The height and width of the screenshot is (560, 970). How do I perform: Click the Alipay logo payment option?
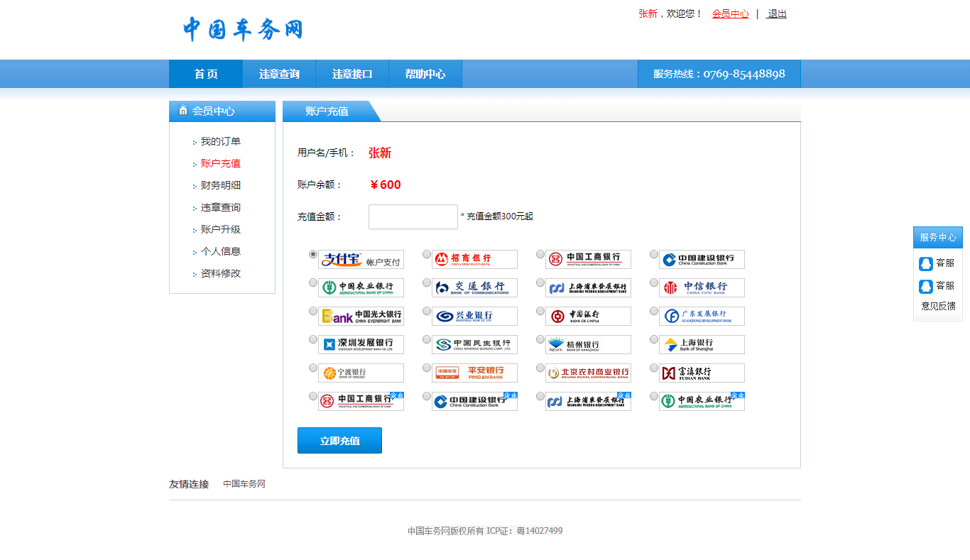point(361,260)
